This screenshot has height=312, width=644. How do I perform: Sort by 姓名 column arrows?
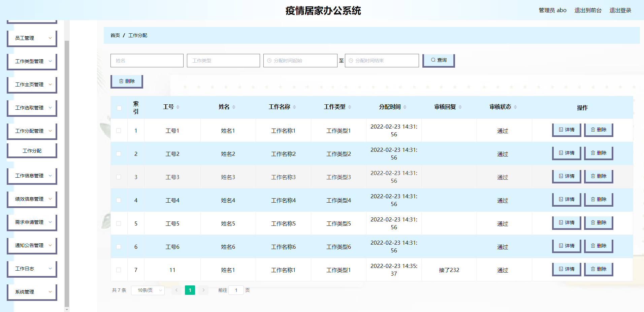(234, 107)
